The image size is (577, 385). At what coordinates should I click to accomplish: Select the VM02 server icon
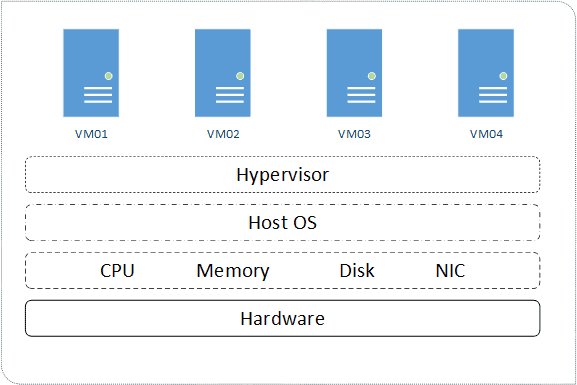click(223, 73)
